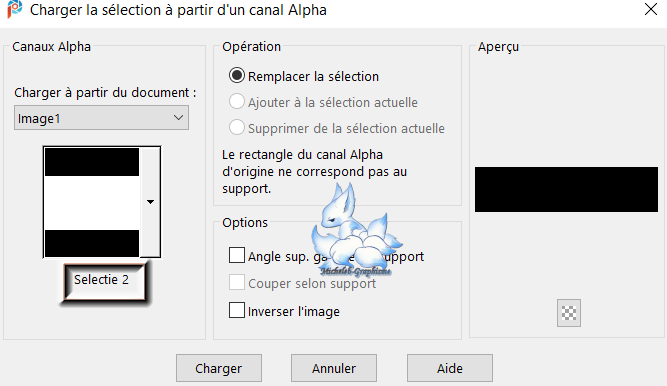Open the Image1 document dropdown

click(101, 118)
